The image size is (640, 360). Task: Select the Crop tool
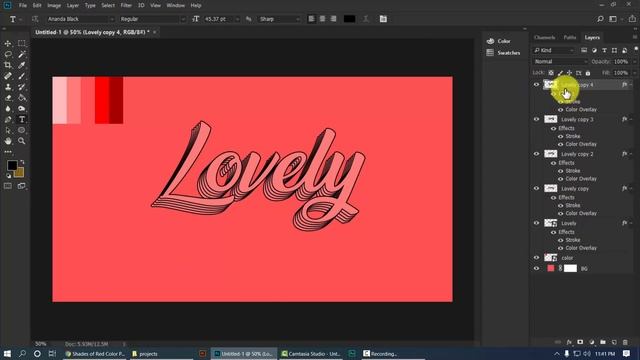pos(8,65)
